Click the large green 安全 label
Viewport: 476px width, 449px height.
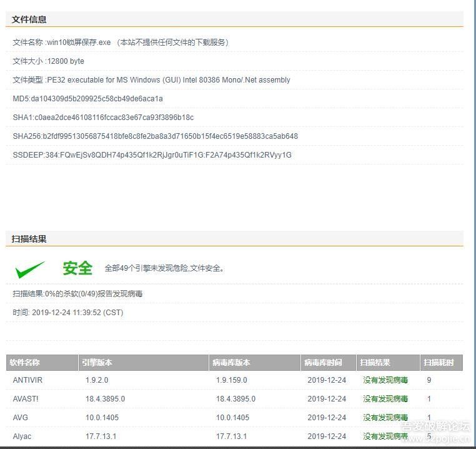[x=77, y=268]
